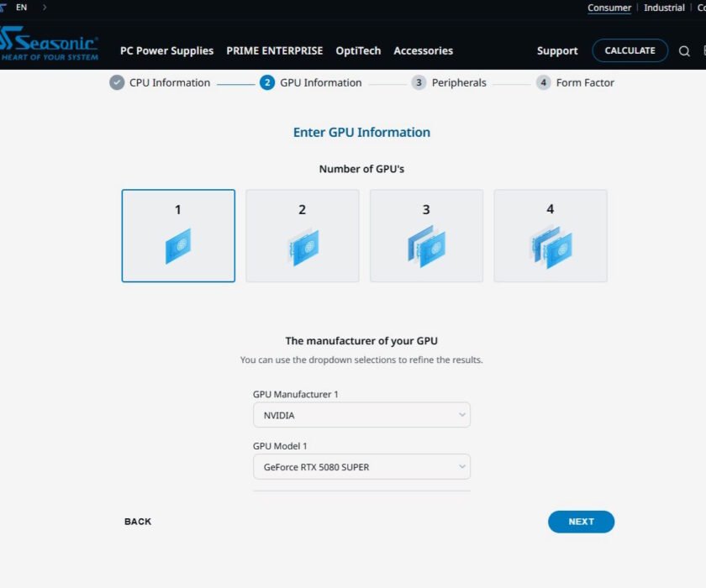Open the GPU Model 1 dropdown
This screenshot has height=588, width=706.
coord(361,466)
